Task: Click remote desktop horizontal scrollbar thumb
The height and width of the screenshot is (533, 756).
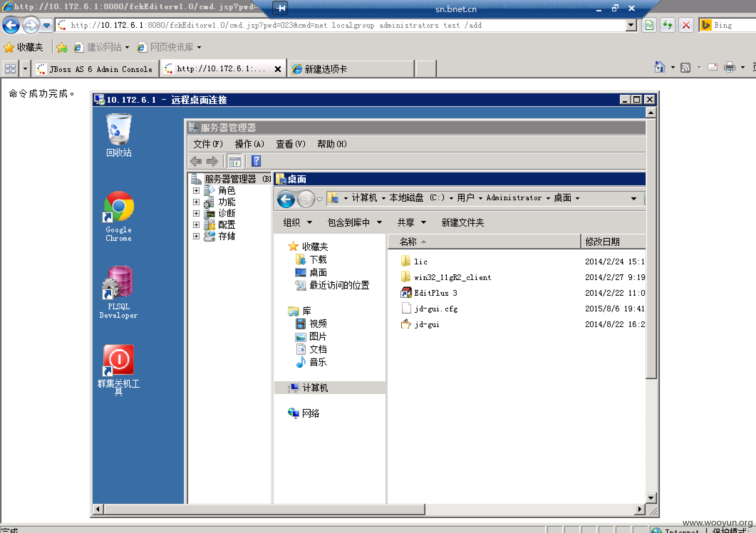Action: 264,509
